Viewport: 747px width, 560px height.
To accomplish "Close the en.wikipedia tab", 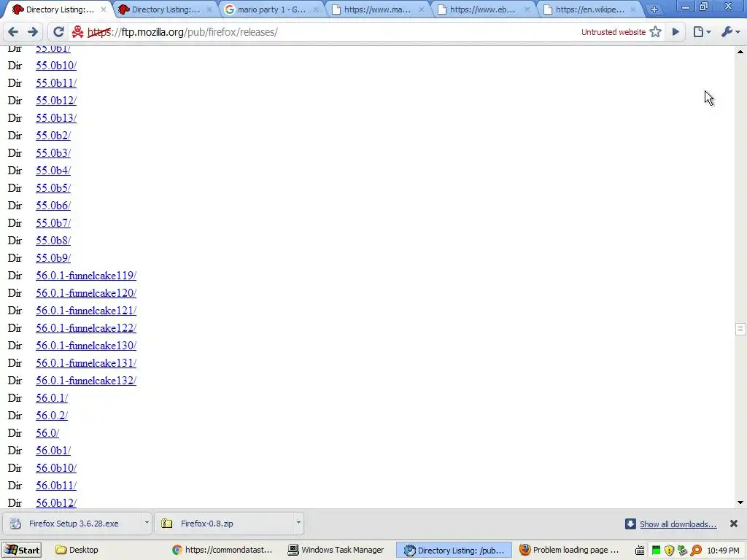I will (632, 9).
